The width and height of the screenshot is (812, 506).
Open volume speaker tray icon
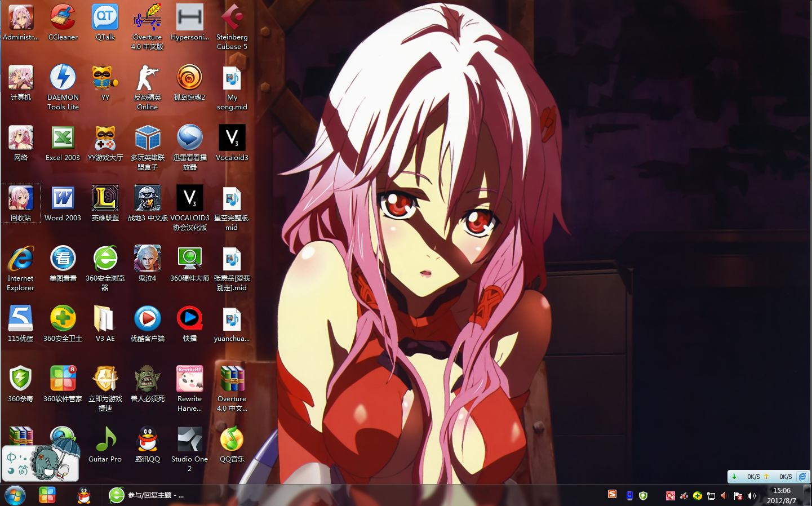pyautogui.click(x=752, y=496)
